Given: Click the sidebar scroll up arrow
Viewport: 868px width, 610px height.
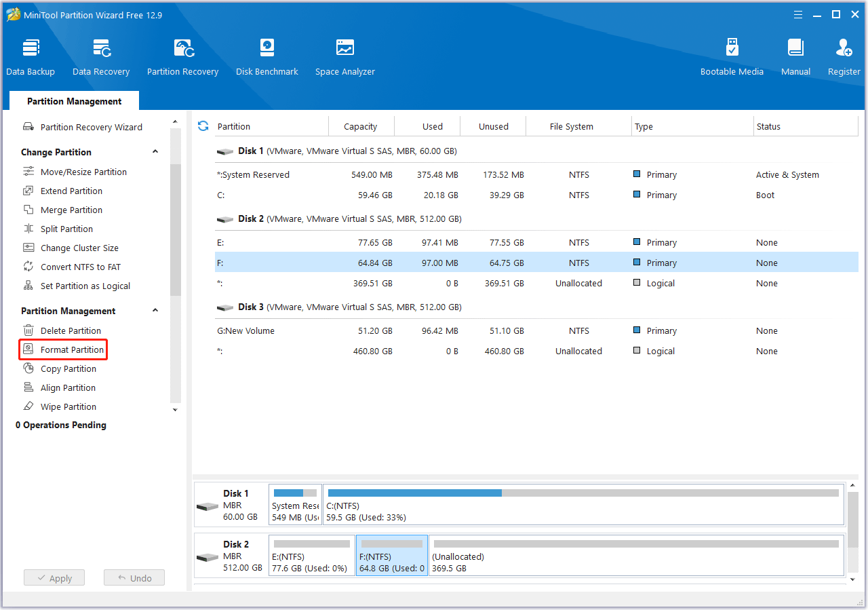Looking at the screenshot, I should 175,123.
